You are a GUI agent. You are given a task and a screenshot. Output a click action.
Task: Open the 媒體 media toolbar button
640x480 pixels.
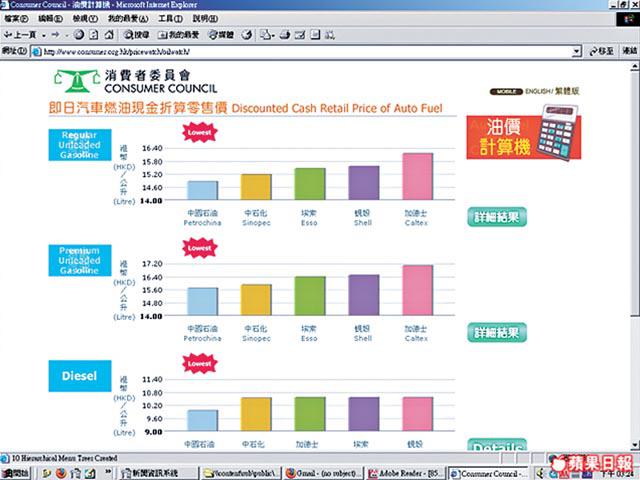click(221, 35)
